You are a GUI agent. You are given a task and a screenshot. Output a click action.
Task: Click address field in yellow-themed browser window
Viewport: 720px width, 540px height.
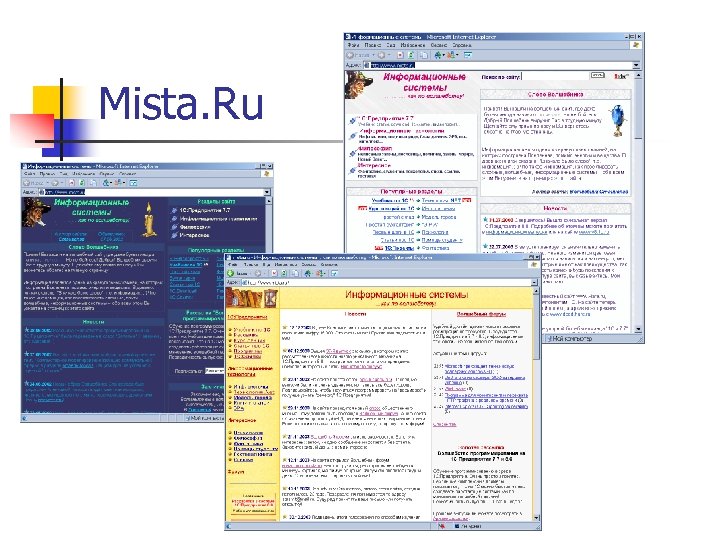click(386, 282)
